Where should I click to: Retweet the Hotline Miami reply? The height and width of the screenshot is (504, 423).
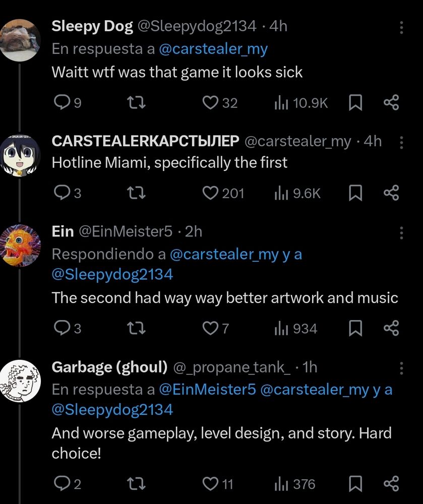click(136, 193)
